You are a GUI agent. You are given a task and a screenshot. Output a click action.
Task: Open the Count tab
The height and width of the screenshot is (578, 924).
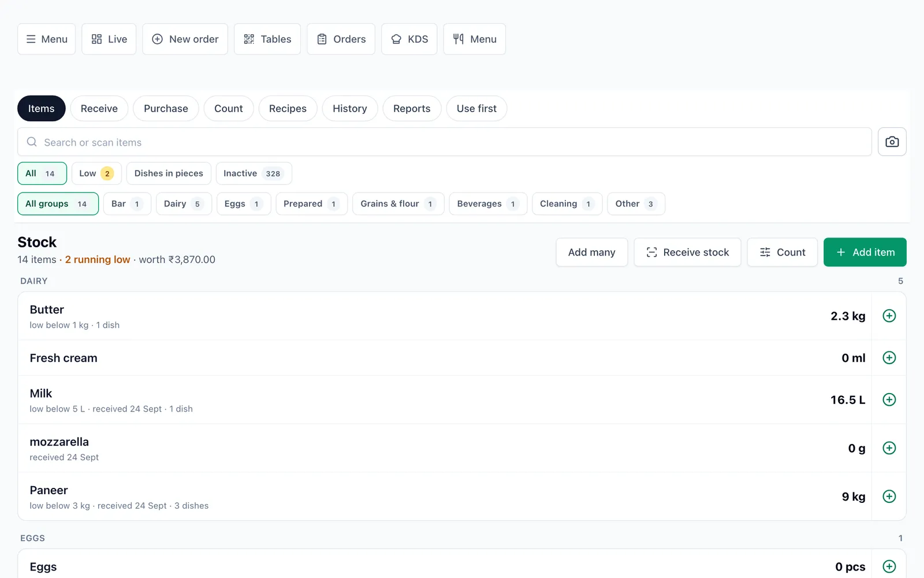[x=229, y=109]
